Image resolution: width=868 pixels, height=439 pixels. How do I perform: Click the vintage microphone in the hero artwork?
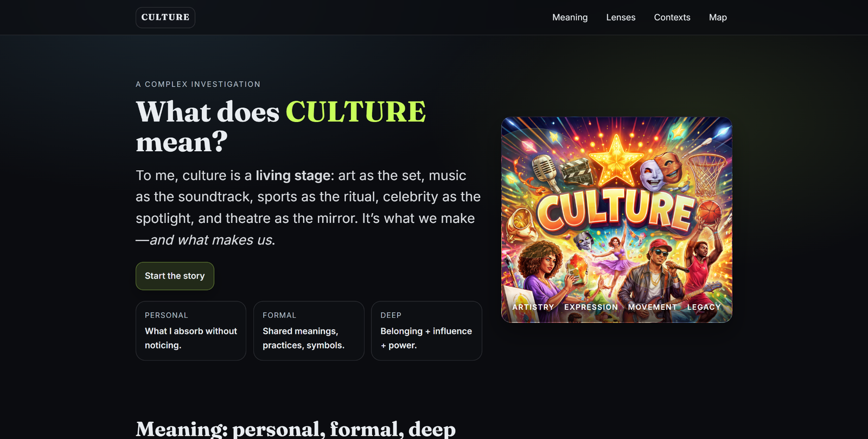coord(545,171)
